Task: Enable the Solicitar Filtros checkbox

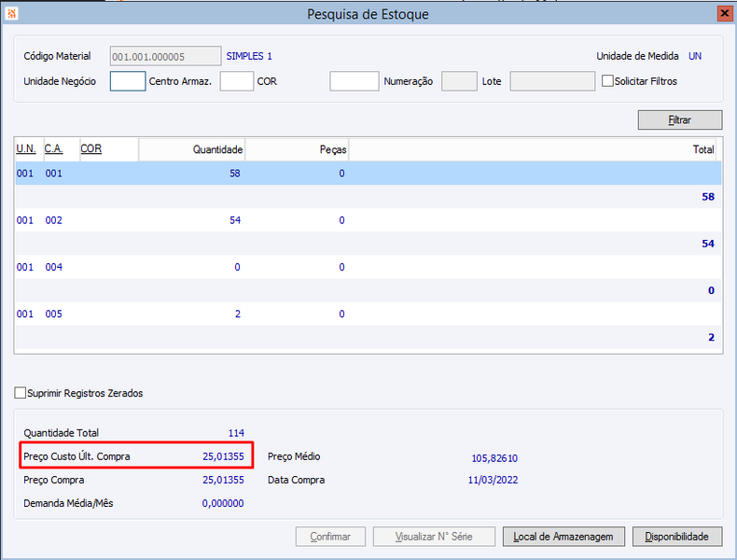Action: tap(607, 81)
